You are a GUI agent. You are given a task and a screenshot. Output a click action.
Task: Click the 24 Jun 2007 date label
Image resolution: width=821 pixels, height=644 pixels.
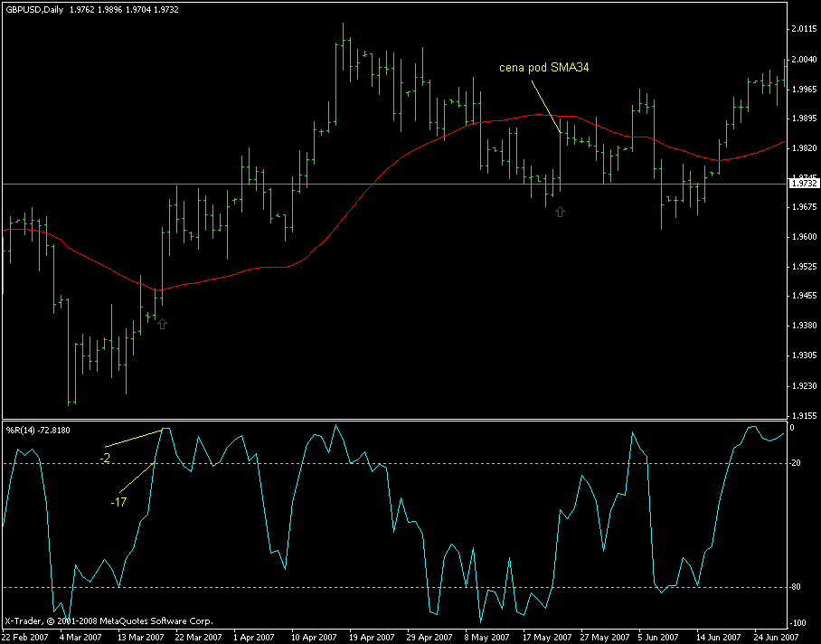pyautogui.click(x=779, y=637)
